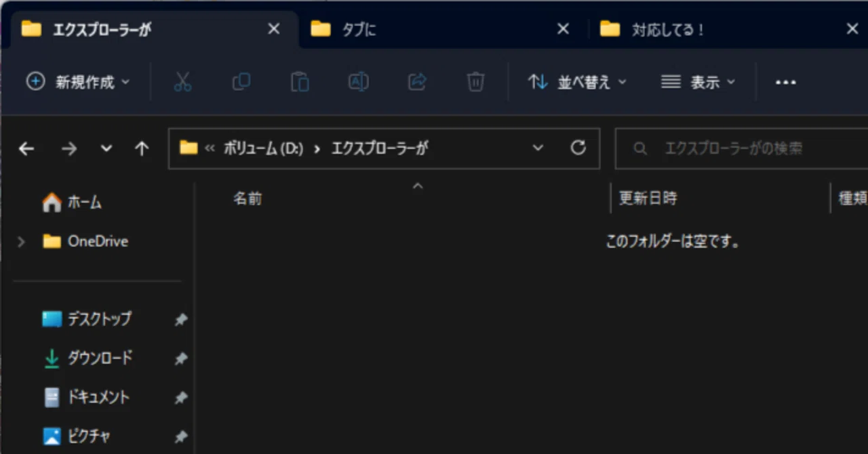Click the Home house icon in sidebar

point(52,202)
